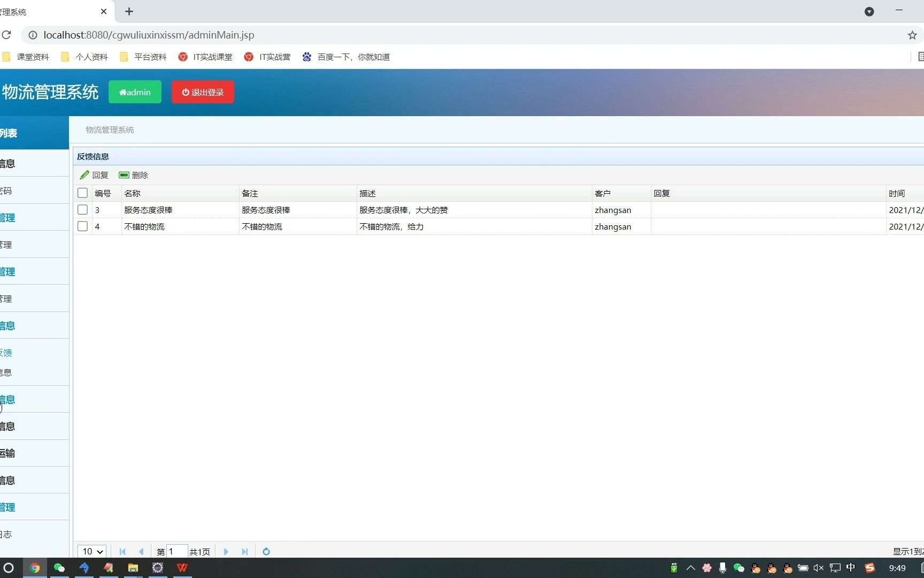The height and width of the screenshot is (578, 924).
Task: Open the IT实战课堂 bookmark
Action: pos(205,57)
